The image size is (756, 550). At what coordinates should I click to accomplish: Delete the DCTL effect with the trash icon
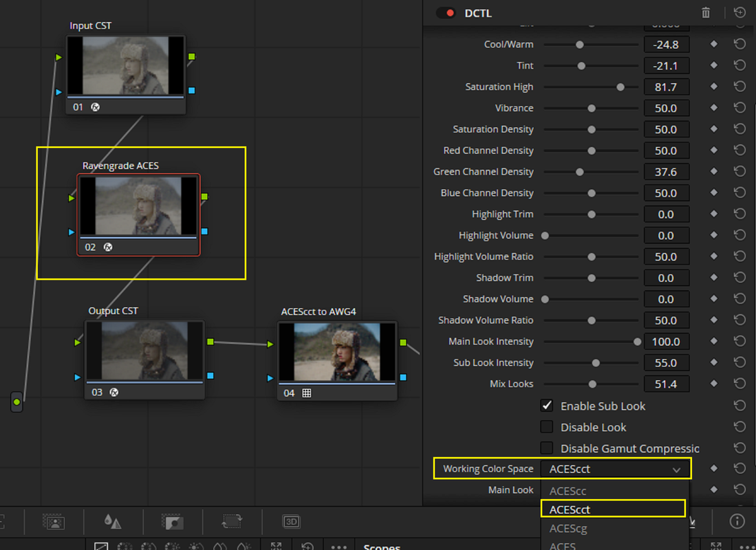coord(705,13)
